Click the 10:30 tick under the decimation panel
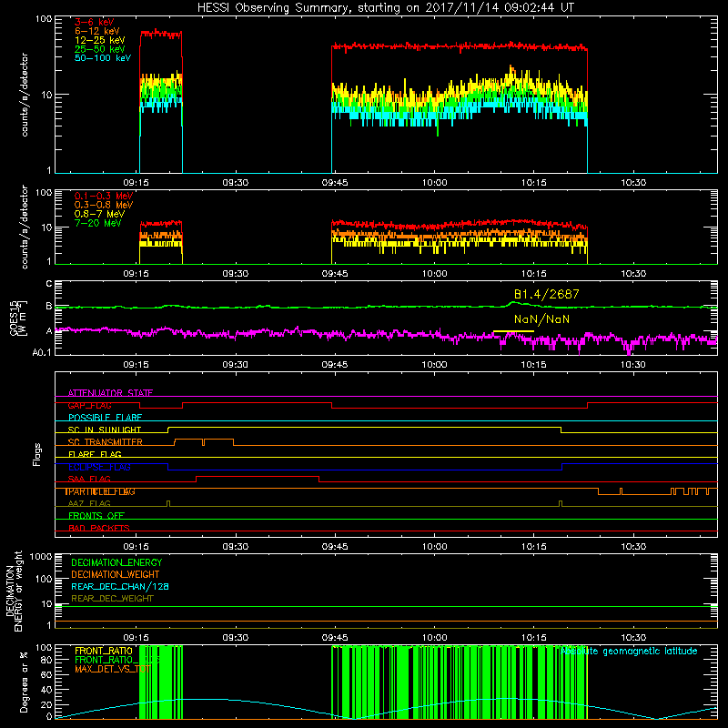 point(633,638)
